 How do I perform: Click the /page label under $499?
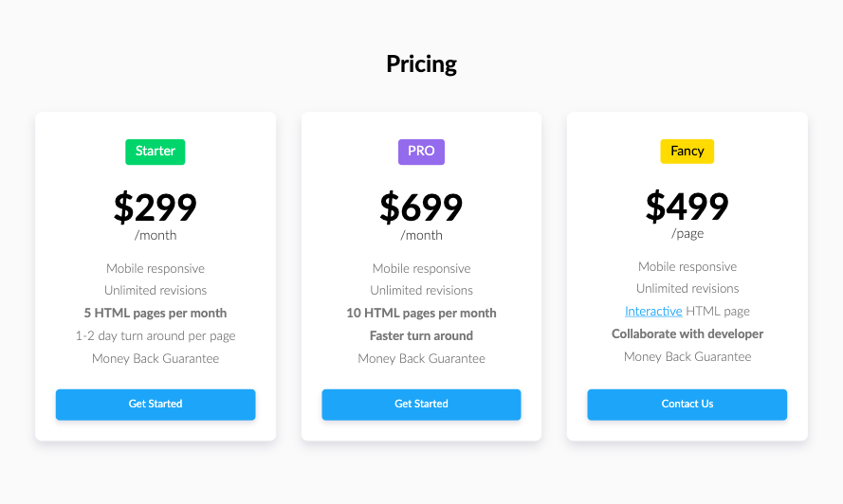click(x=687, y=234)
